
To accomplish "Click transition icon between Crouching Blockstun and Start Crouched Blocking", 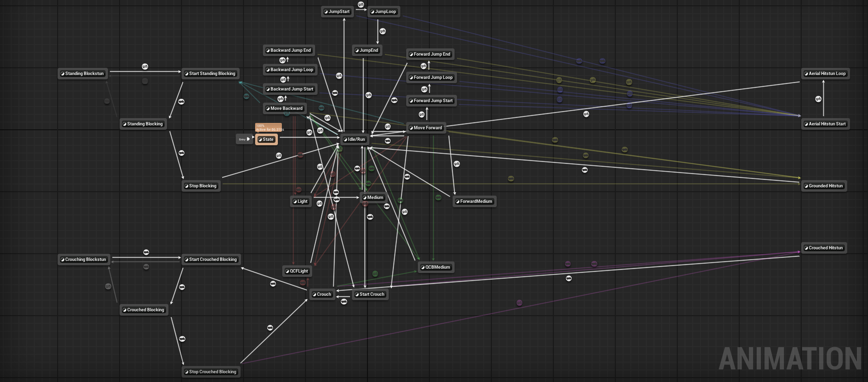I will coord(146,252).
